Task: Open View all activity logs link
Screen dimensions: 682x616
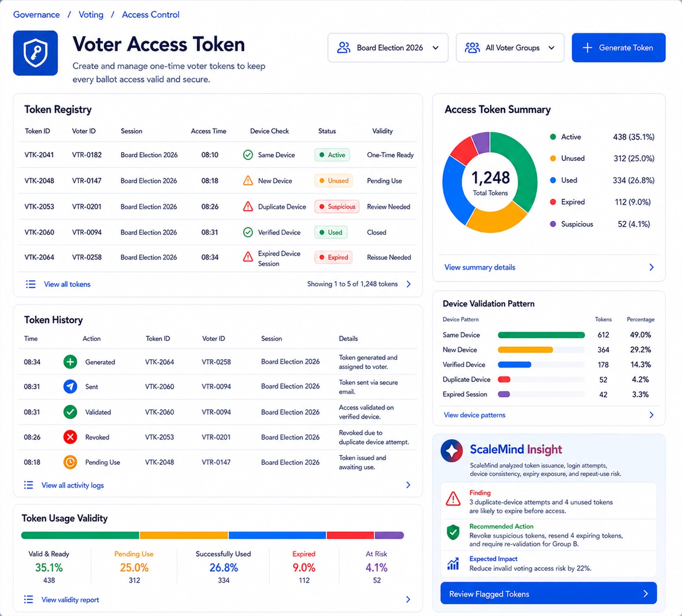Action: [x=72, y=485]
